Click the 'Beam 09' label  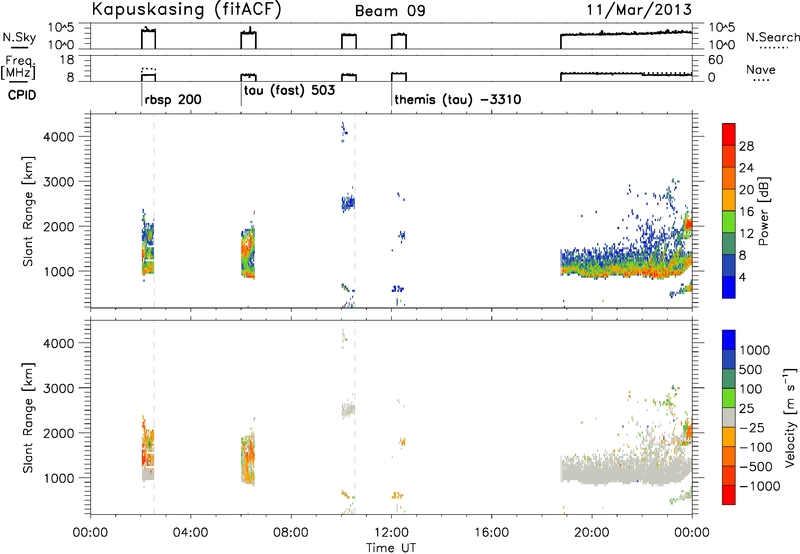point(390,11)
